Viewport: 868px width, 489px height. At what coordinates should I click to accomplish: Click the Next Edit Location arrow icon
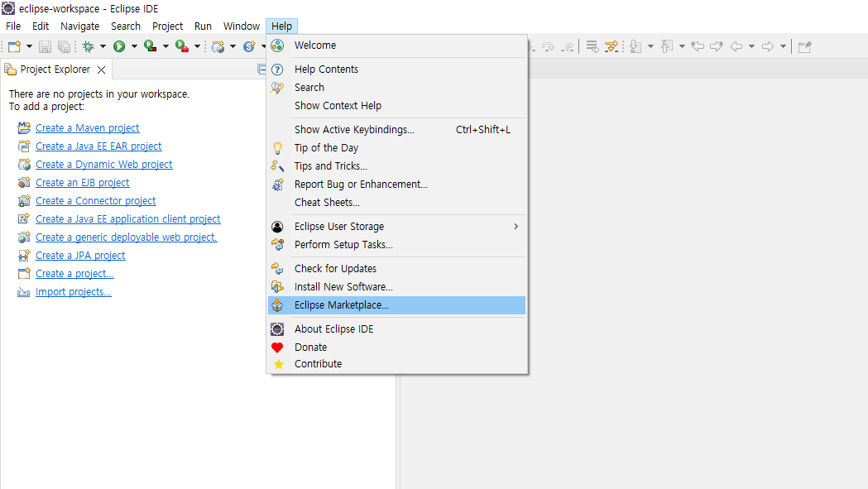717,46
